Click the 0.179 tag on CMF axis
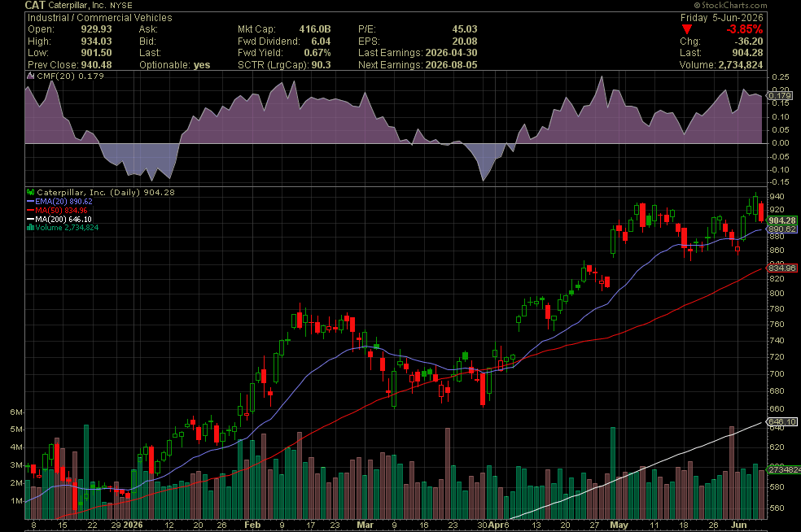Screen dimensions: 801x532 [x=780, y=95]
